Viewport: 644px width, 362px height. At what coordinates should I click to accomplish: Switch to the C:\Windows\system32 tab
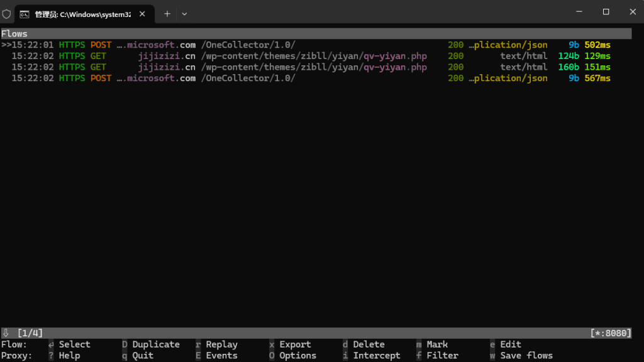coord(82,13)
